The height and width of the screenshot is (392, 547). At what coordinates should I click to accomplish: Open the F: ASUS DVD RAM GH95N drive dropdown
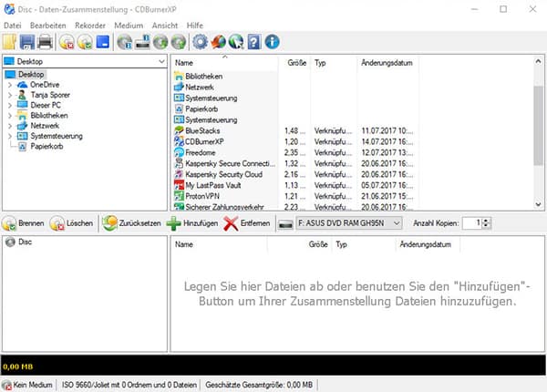(349, 223)
